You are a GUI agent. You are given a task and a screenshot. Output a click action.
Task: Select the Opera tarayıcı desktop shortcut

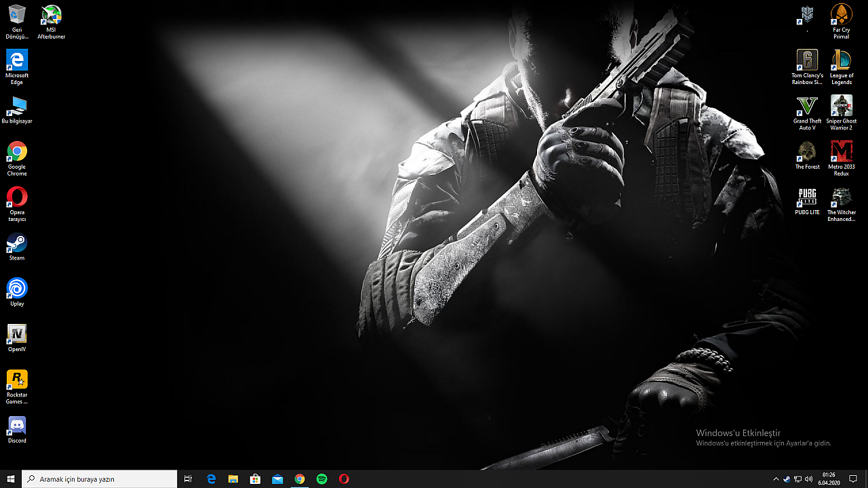click(17, 204)
